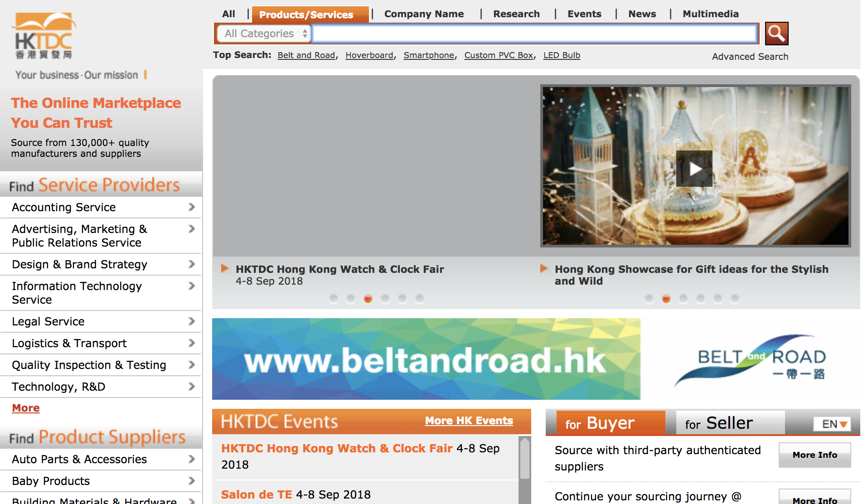Click the arrow beside Hong Kong Showcase headline
The width and height of the screenshot is (863, 504).
pyautogui.click(x=544, y=268)
